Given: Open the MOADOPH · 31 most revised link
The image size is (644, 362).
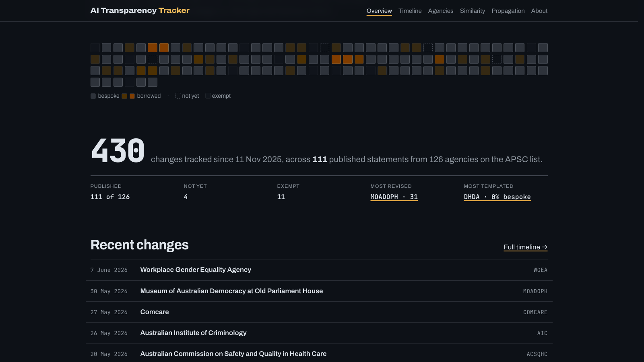Looking at the screenshot, I should pyautogui.click(x=394, y=197).
